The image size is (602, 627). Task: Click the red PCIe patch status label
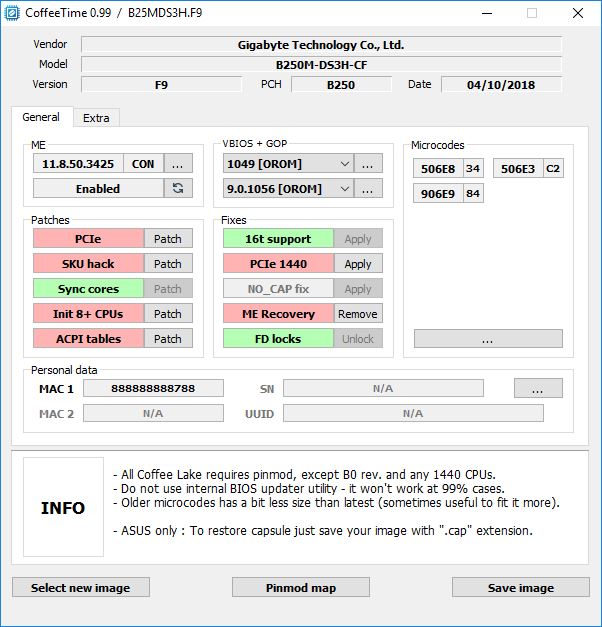tap(88, 239)
